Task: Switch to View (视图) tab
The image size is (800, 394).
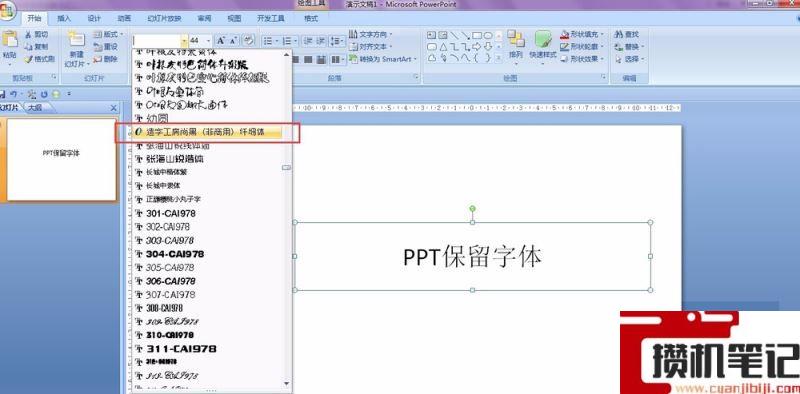Action: (234, 19)
